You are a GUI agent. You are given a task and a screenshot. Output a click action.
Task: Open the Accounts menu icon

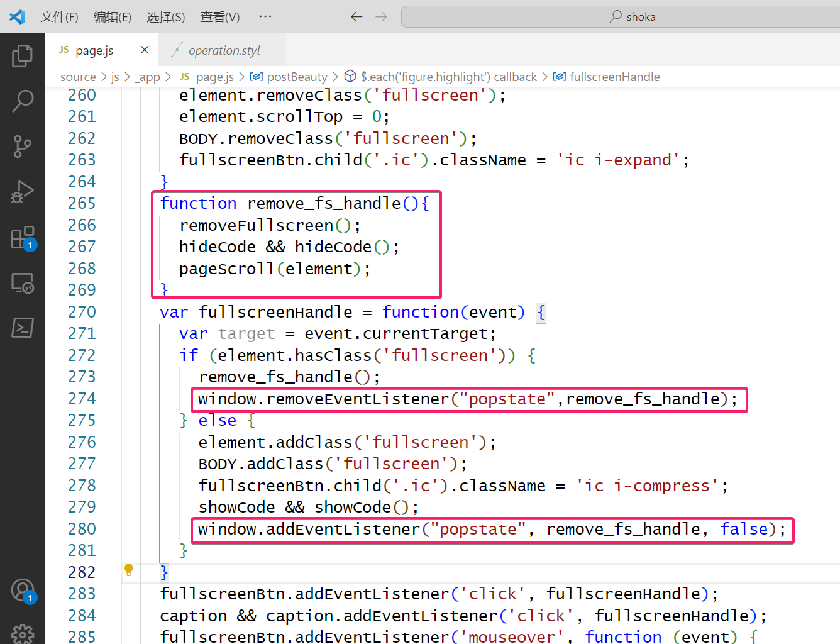[x=23, y=591]
